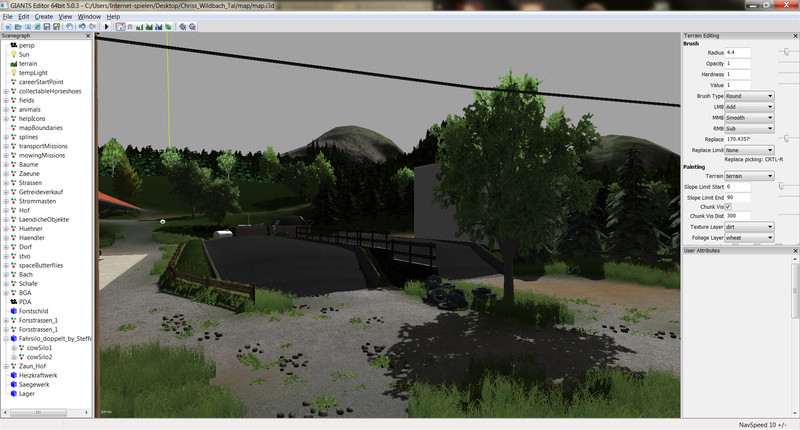Open the Brush Type dropdown

[749, 96]
